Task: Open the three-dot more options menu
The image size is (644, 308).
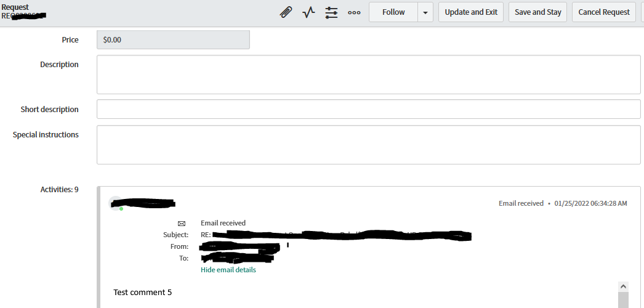Action: (x=354, y=12)
